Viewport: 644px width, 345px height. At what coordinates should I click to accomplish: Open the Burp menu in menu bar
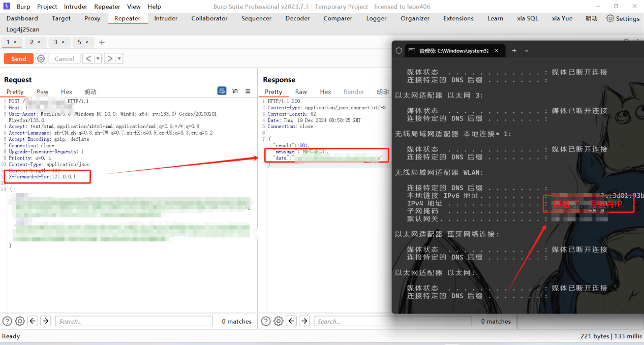tap(23, 7)
